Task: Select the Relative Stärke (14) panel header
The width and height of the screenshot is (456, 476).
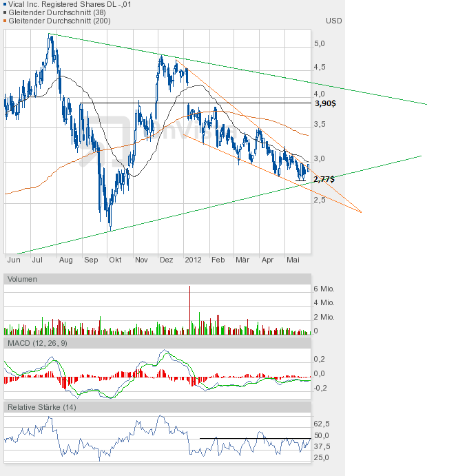Action: tap(42, 407)
